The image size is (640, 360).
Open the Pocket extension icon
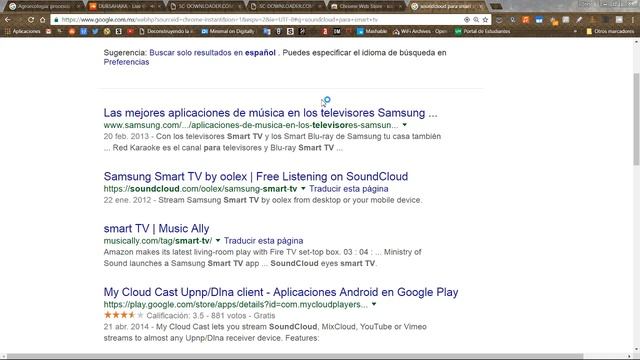tap(499, 20)
